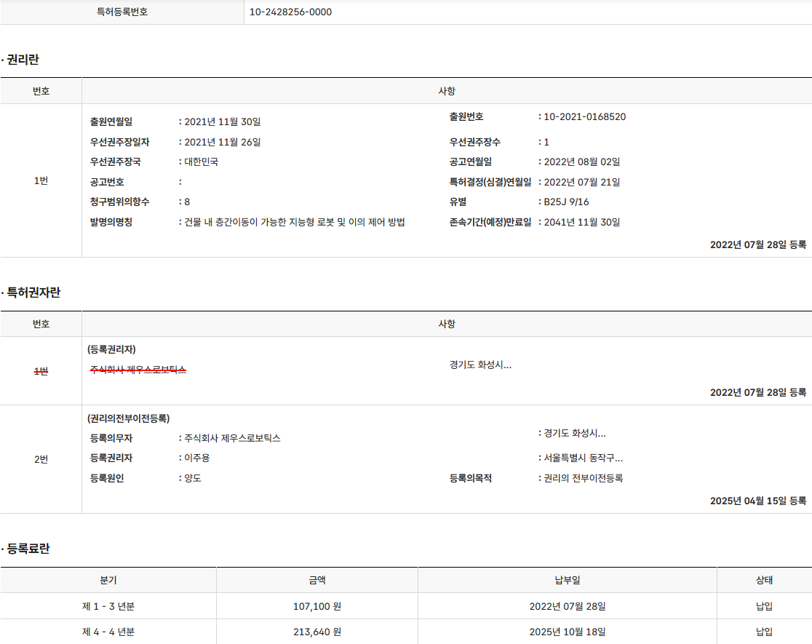Click patent registration number 10-2428256-0000
812x644 pixels.
(290, 12)
